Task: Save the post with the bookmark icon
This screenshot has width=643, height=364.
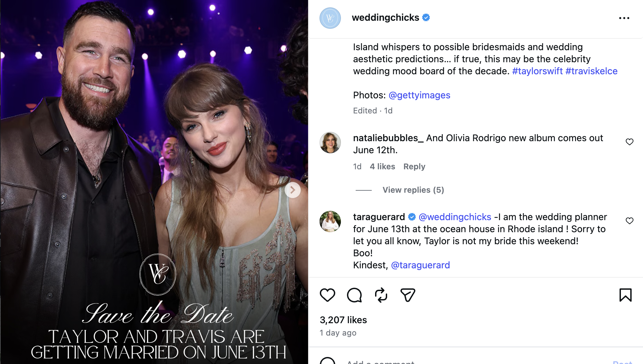Action: [626, 295]
